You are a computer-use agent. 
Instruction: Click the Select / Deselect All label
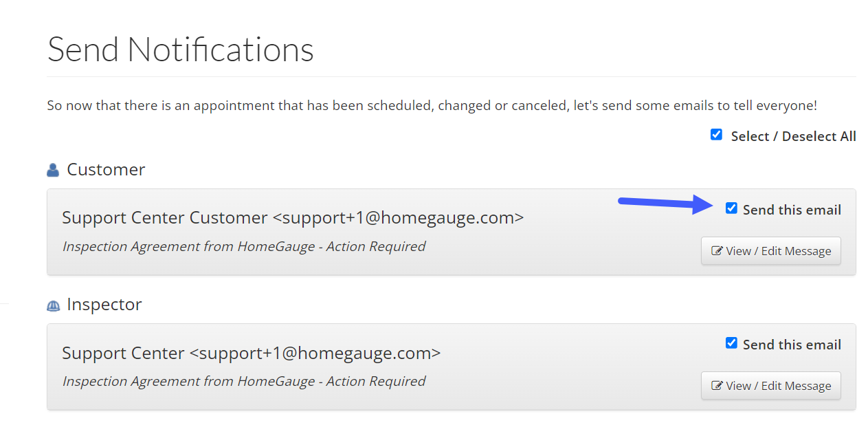pos(794,136)
